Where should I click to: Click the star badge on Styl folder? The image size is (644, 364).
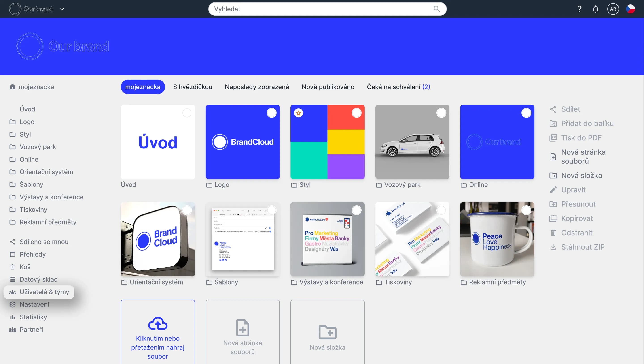click(x=298, y=113)
